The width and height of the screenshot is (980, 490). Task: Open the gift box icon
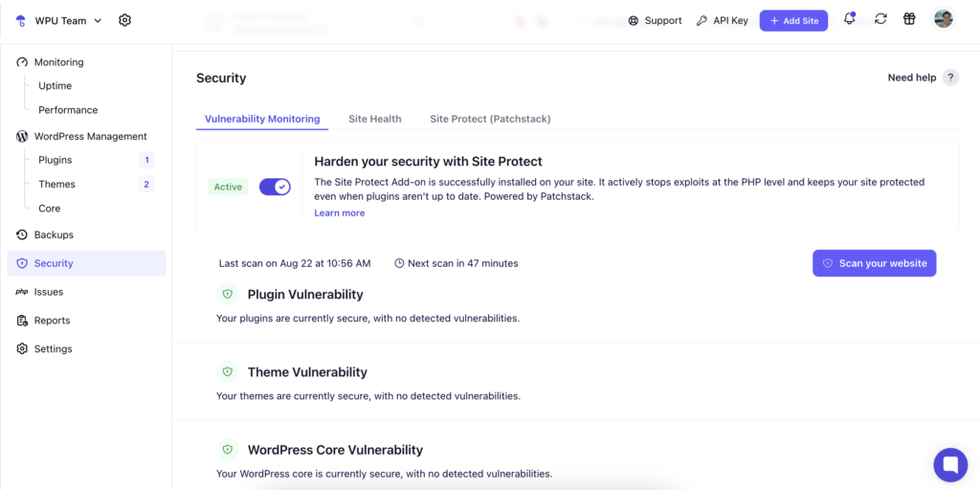909,19
